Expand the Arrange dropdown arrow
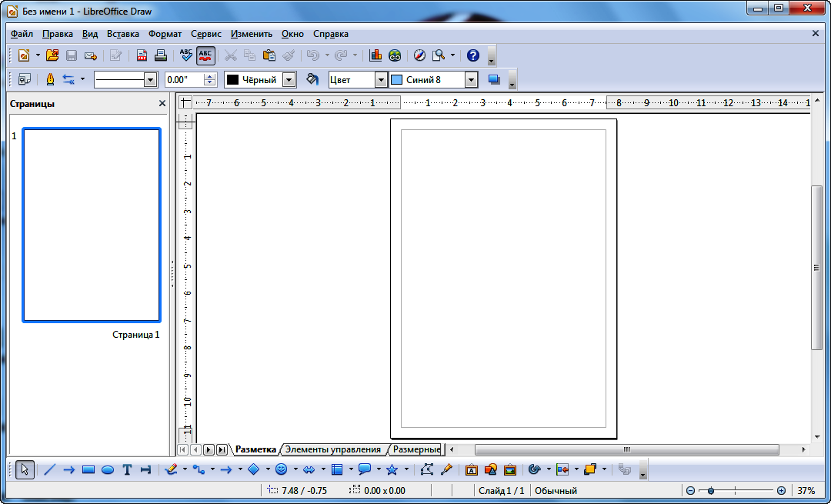 (x=604, y=469)
